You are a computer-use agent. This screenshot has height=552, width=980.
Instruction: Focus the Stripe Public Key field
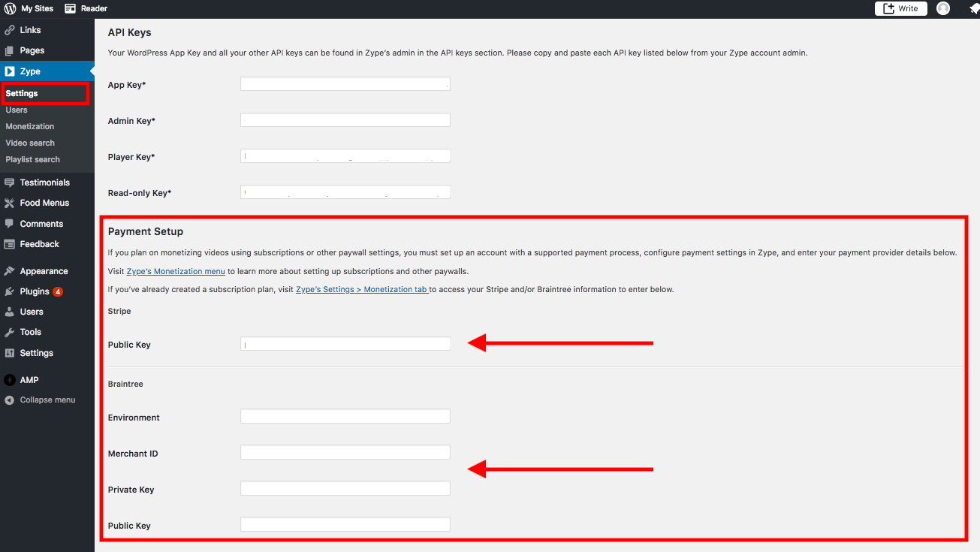click(x=345, y=344)
